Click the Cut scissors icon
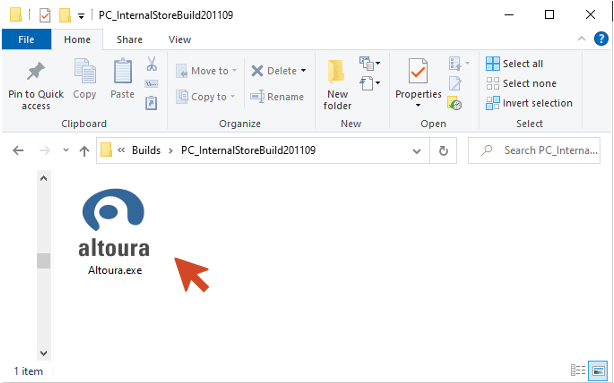 [152, 64]
